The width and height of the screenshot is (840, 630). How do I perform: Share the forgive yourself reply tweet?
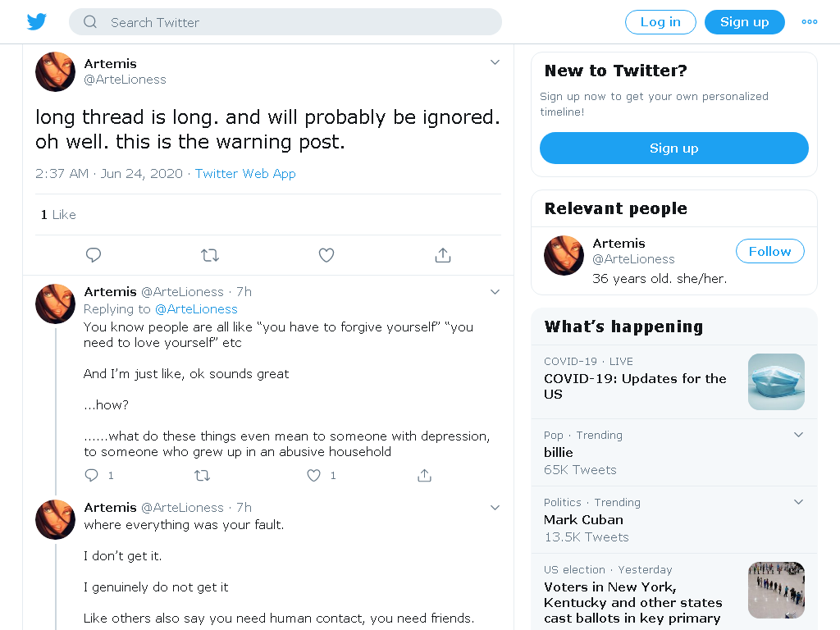424,475
